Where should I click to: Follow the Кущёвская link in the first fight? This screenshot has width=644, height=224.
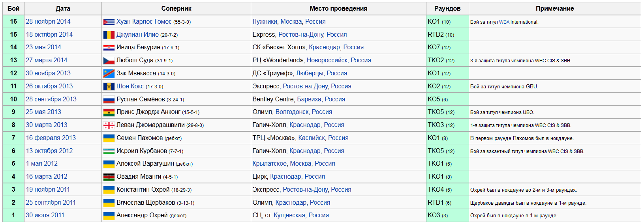[289, 215]
